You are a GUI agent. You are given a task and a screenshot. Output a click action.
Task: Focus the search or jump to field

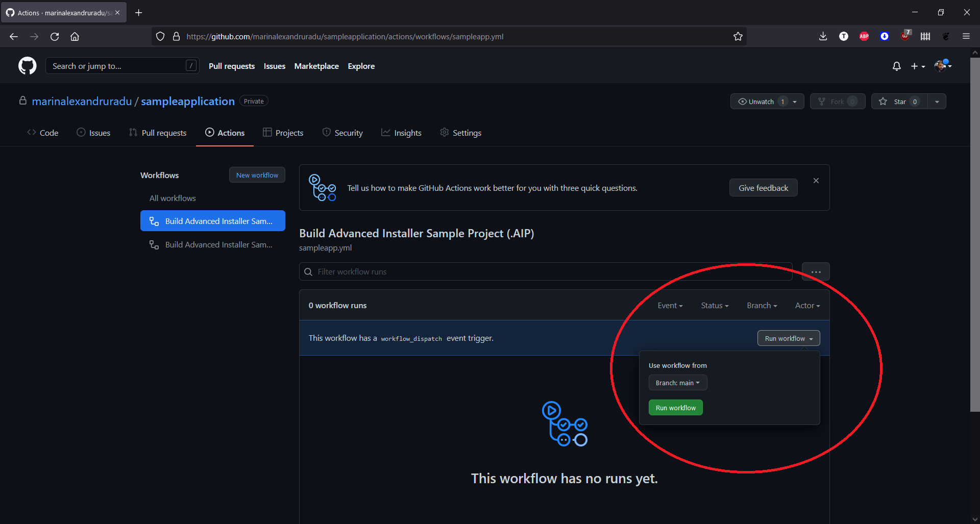[x=122, y=66]
